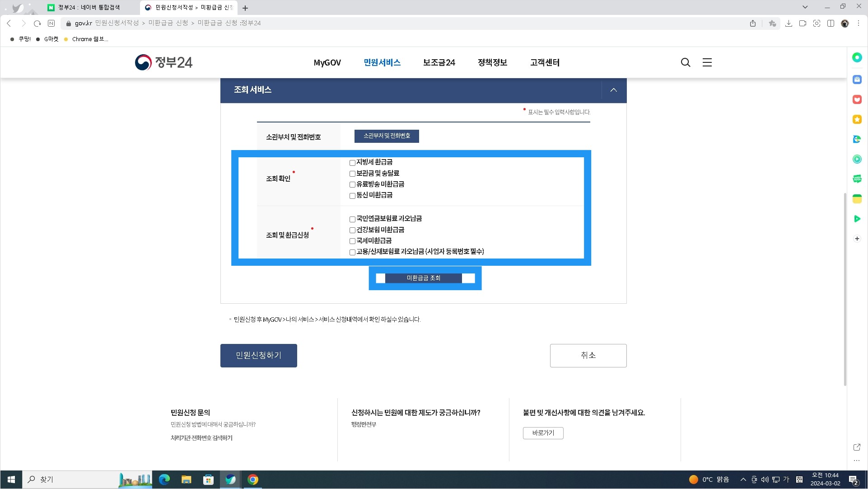Image resolution: width=868 pixels, height=489 pixels.
Task: Open the hamburger menu icon
Action: coord(707,62)
